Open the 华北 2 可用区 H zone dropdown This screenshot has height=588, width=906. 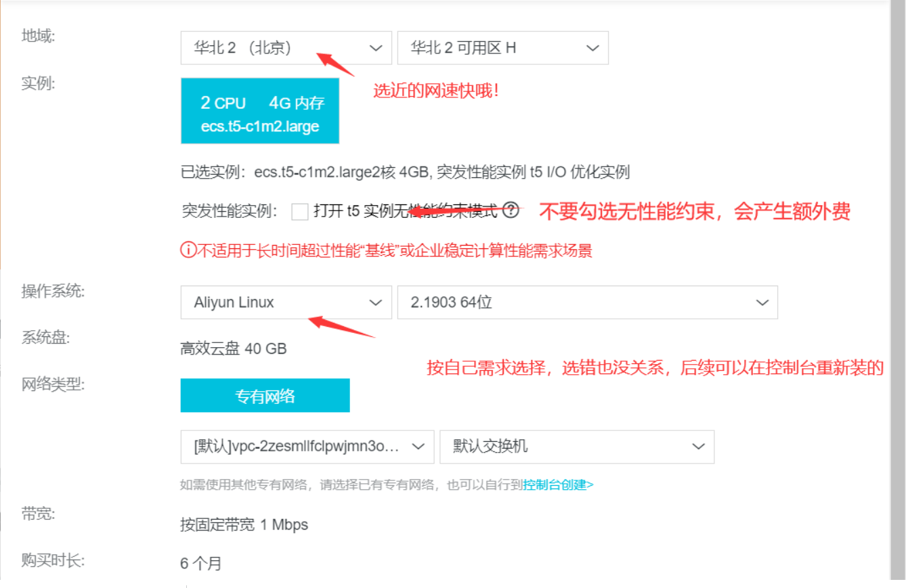(502, 48)
